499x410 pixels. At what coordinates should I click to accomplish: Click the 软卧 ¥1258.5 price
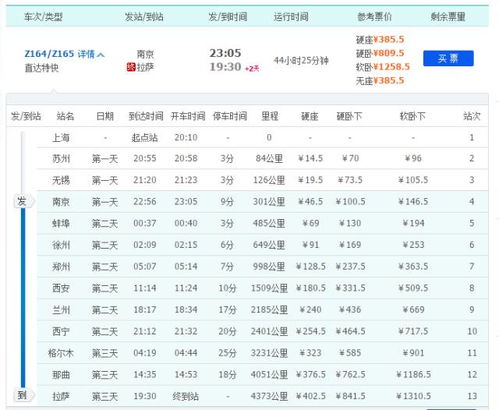383,67
